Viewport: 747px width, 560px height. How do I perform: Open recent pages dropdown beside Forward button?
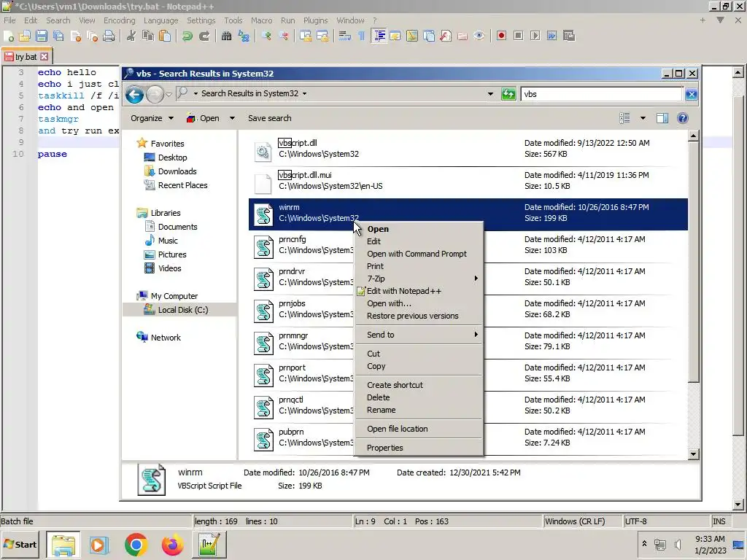click(x=169, y=94)
